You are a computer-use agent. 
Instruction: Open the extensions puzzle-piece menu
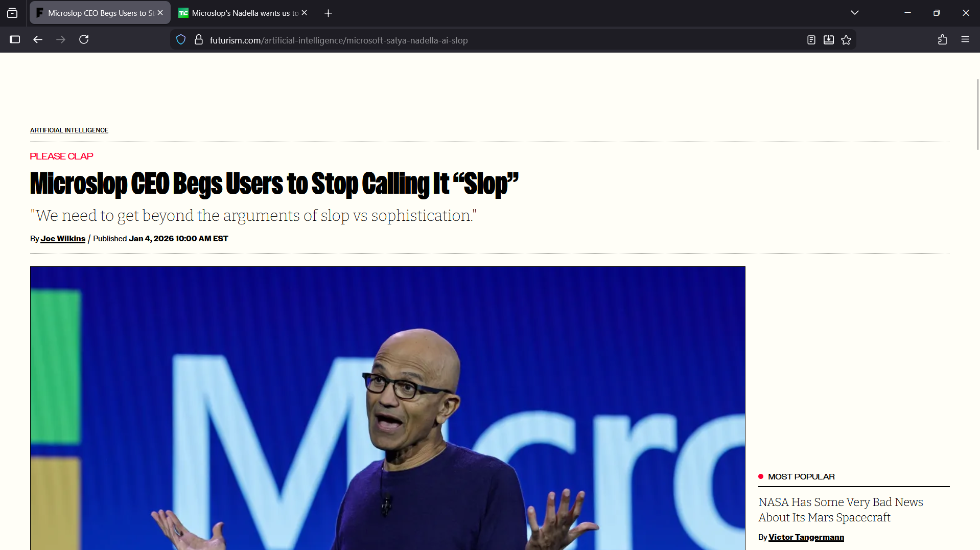coord(943,40)
